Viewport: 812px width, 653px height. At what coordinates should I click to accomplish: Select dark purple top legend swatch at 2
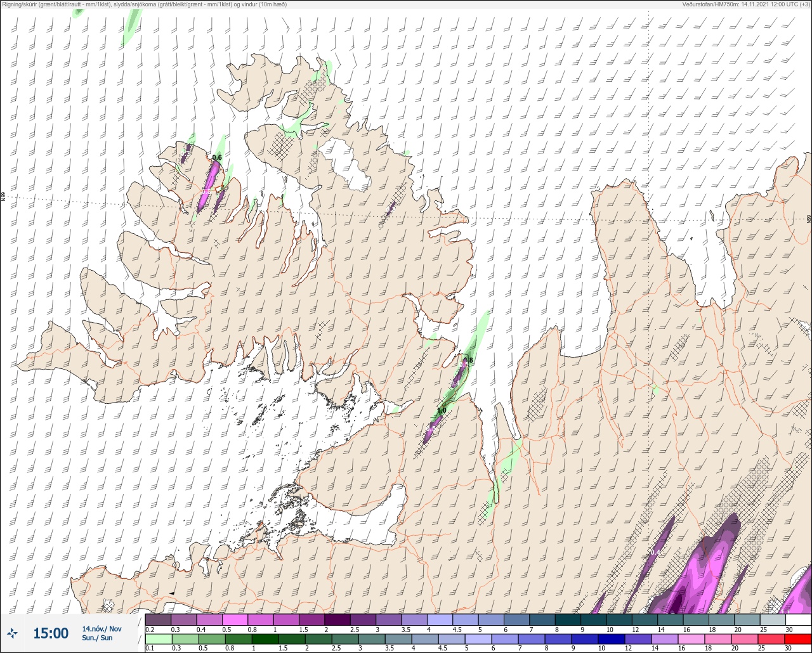click(x=337, y=619)
